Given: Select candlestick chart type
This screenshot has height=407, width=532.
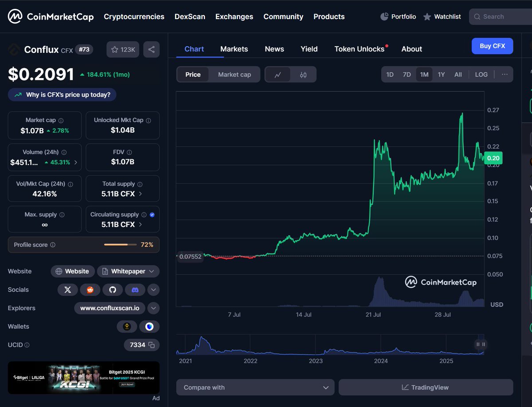Looking at the screenshot, I should pyautogui.click(x=303, y=75).
